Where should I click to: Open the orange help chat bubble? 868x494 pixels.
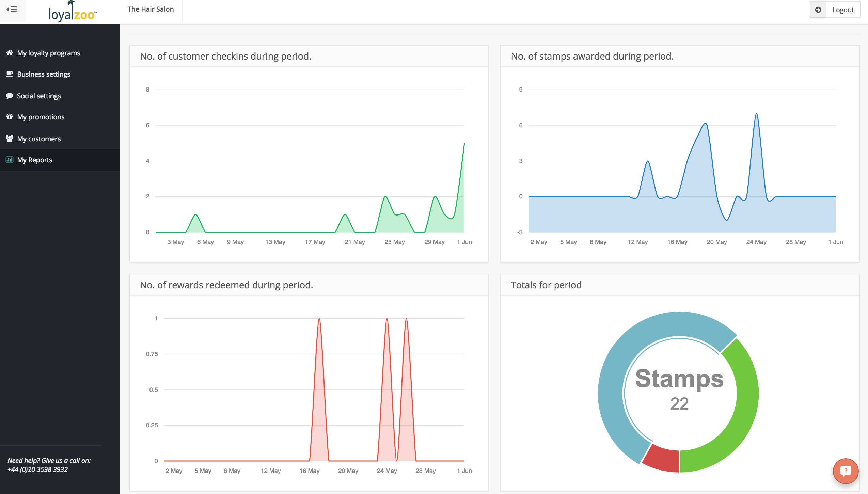[846, 471]
